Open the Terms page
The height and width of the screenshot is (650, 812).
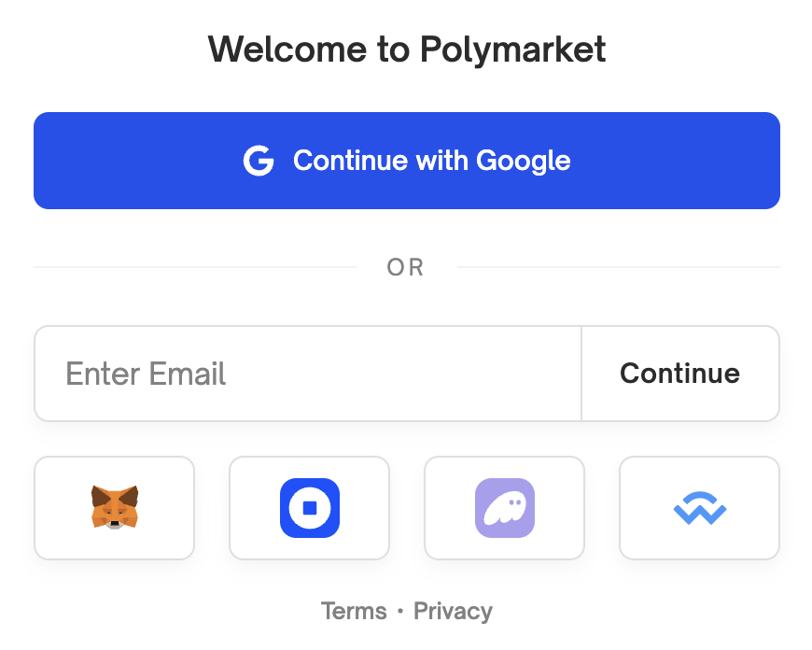[354, 611]
